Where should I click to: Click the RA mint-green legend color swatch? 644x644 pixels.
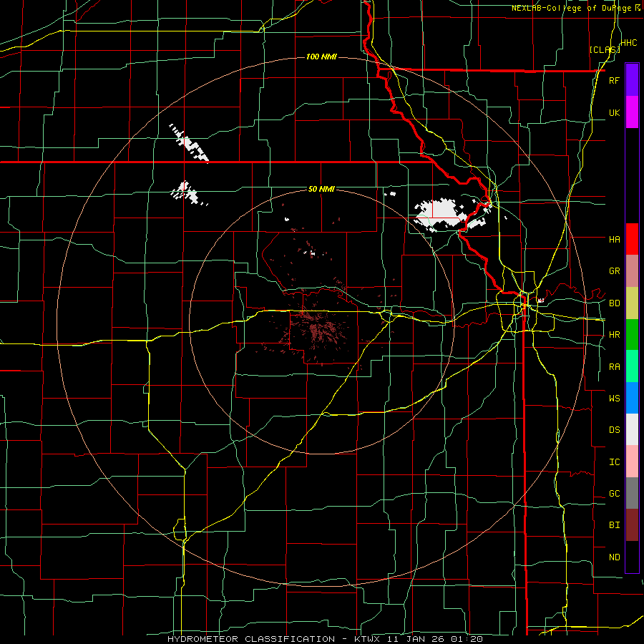click(632, 366)
